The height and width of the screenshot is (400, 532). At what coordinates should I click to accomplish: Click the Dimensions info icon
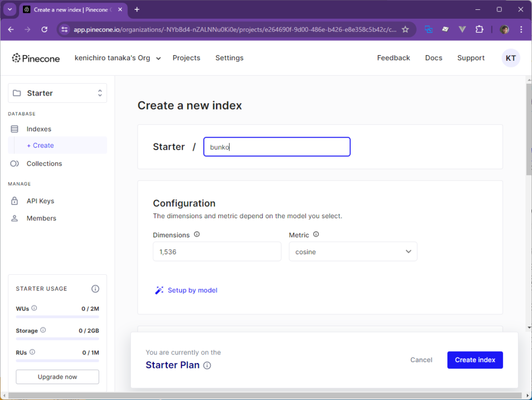(197, 234)
